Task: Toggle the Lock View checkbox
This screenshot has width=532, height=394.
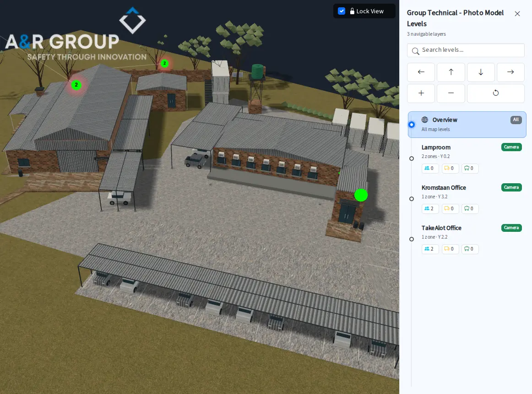Action: tap(342, 11)
